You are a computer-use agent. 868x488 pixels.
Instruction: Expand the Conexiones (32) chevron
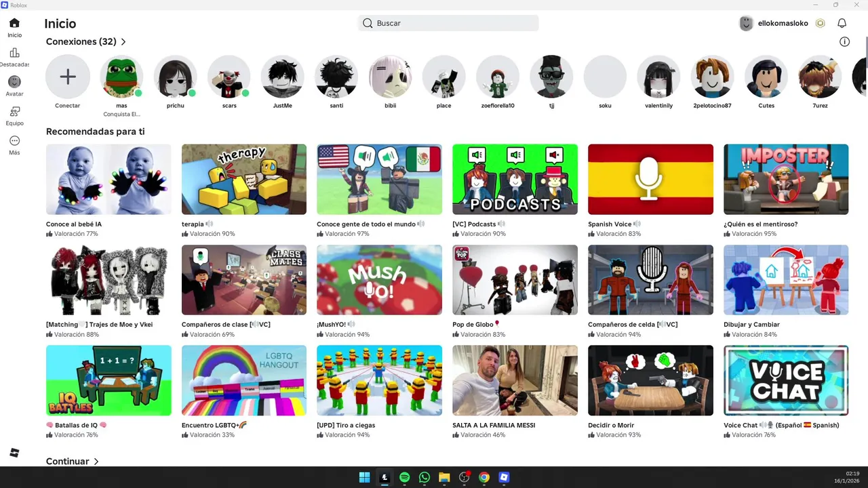(123, 42)
